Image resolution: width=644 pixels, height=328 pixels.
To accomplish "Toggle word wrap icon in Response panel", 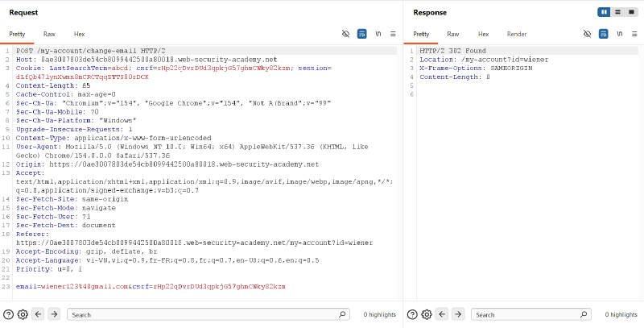I will tap(603, 34).
